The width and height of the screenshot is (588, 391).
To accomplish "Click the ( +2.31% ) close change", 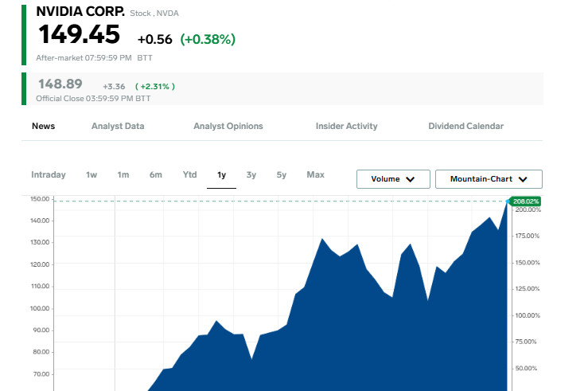I will (x=155, y=87).
